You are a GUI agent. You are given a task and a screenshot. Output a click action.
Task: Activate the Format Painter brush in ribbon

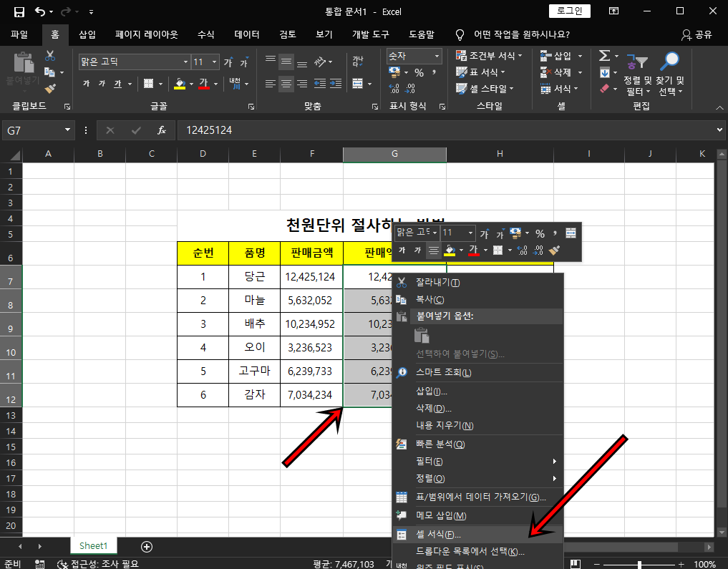[x=50, y=88]
